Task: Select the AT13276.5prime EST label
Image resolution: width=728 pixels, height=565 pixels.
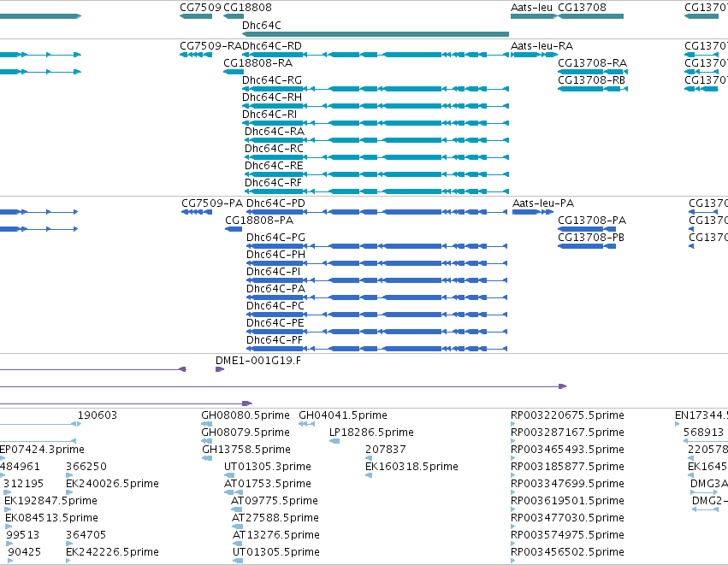Action: [275, 536]
